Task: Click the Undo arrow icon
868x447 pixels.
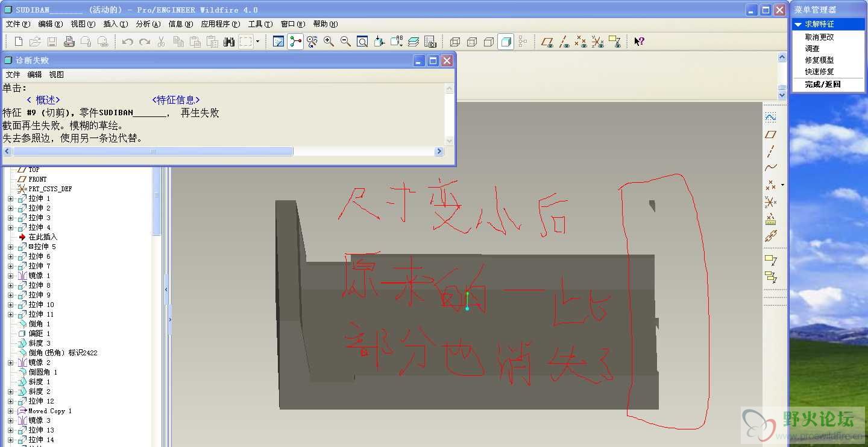Action: click(x=127, y=42)
